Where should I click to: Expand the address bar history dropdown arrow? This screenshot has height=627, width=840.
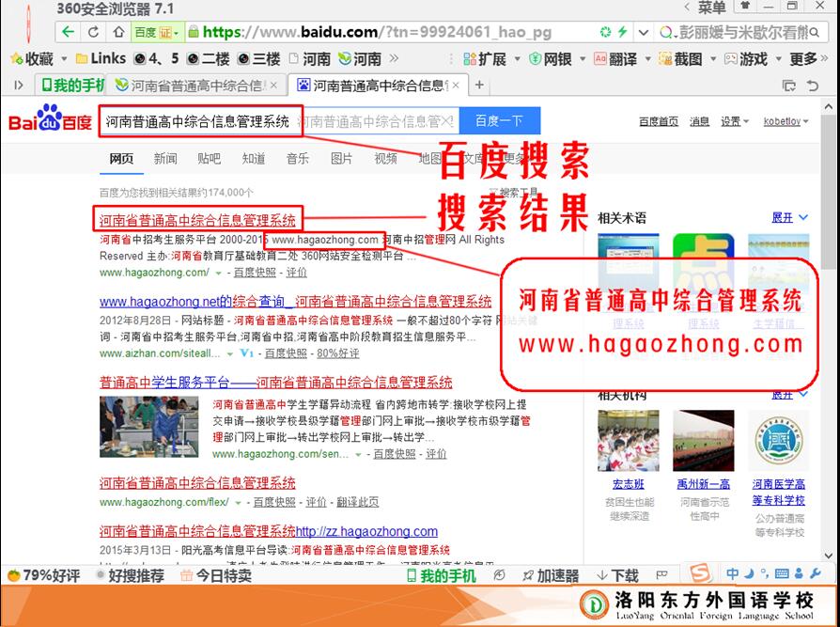(x=643, y=33)
